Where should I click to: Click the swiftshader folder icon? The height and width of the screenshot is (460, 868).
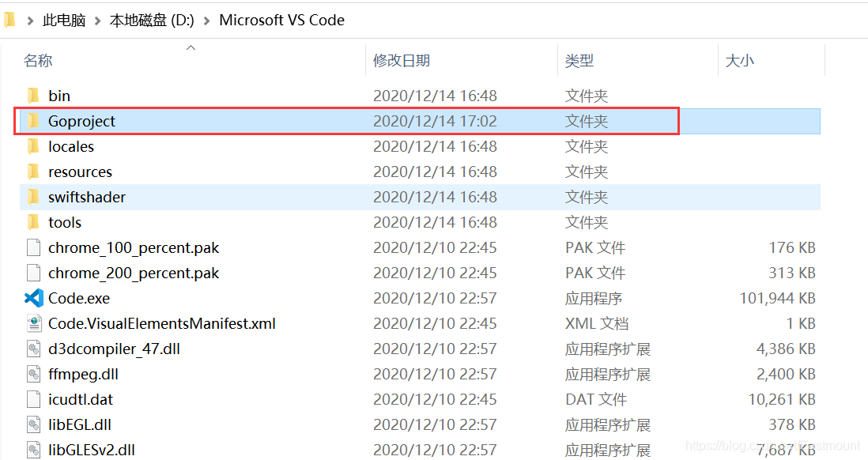coord(33,197)
